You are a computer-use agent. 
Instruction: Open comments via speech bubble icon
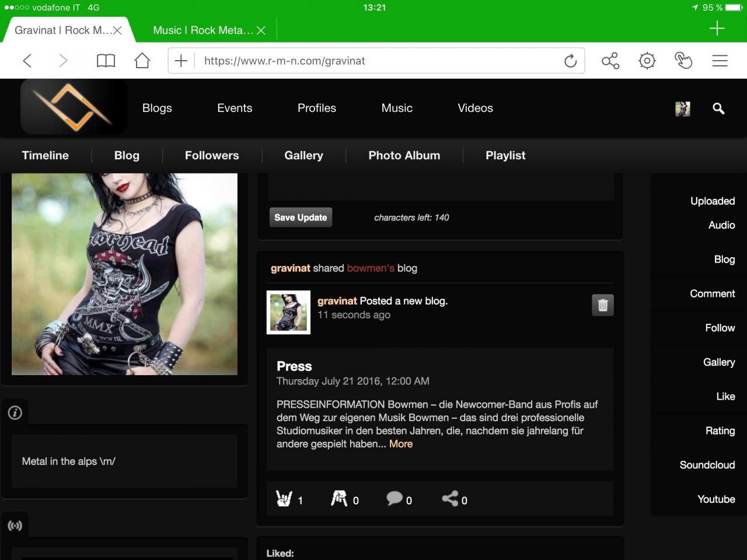[395, 498]
